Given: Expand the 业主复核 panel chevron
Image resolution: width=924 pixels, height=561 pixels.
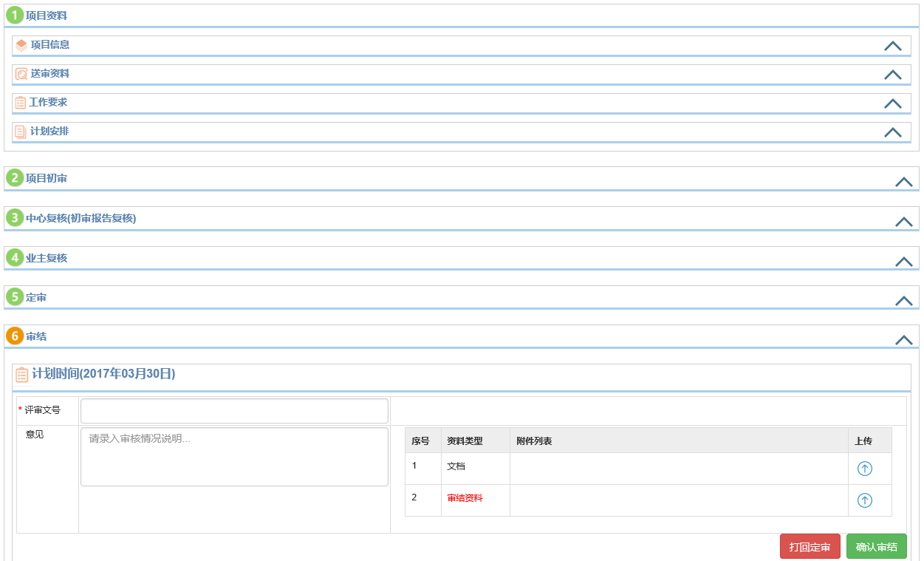Looking at the screenshot, I should (x=904, y=262).
